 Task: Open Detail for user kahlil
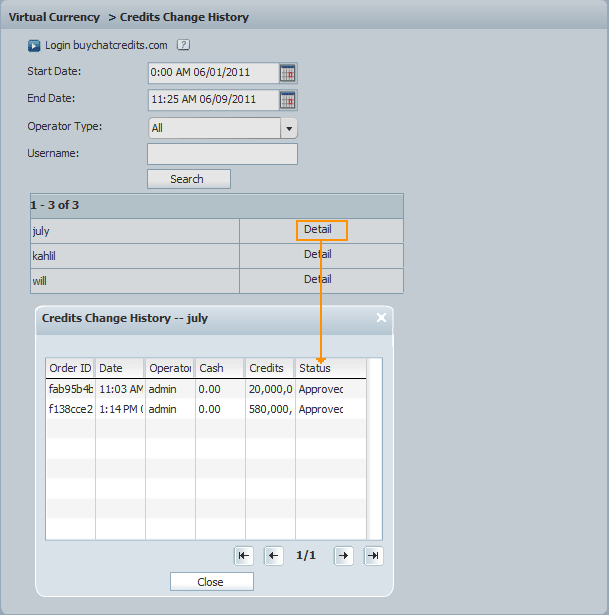point(318,255)
